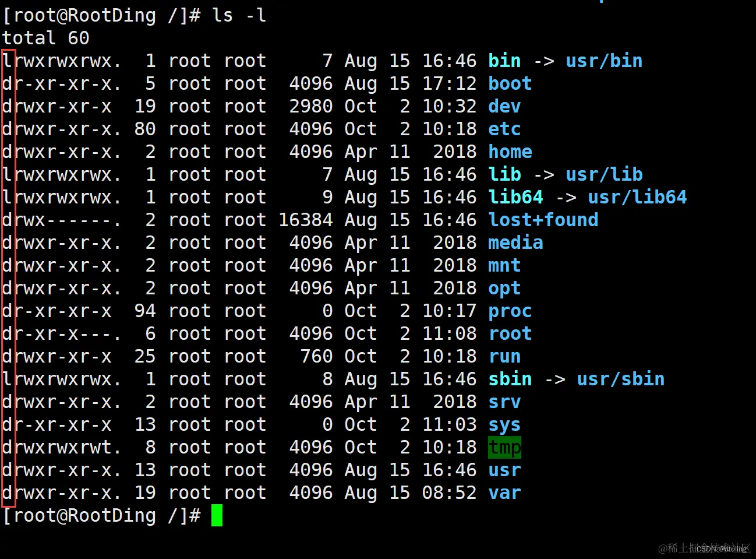This screenshot has height=559, width=756.
Task: Click the 'usr/lib' symlink target
Action: click(x=604, y=174)
